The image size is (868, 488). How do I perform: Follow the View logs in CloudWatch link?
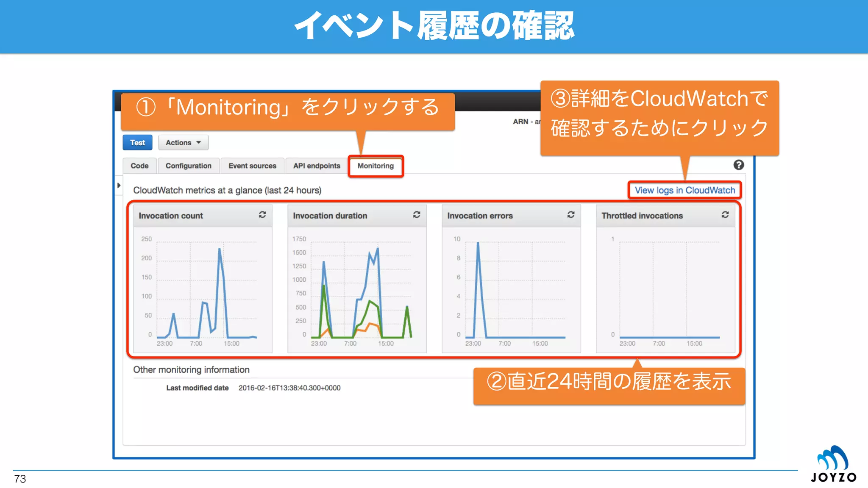coord(684,190)
